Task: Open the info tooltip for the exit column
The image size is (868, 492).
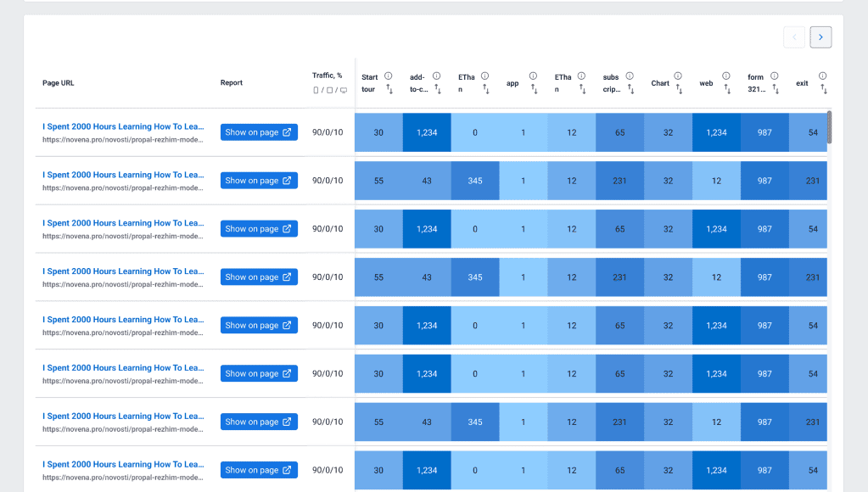Action: click(822, 75)
